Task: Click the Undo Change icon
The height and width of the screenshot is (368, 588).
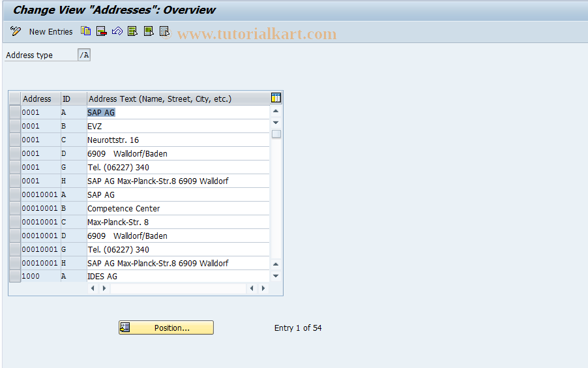Action: click(x=117, y=31)
